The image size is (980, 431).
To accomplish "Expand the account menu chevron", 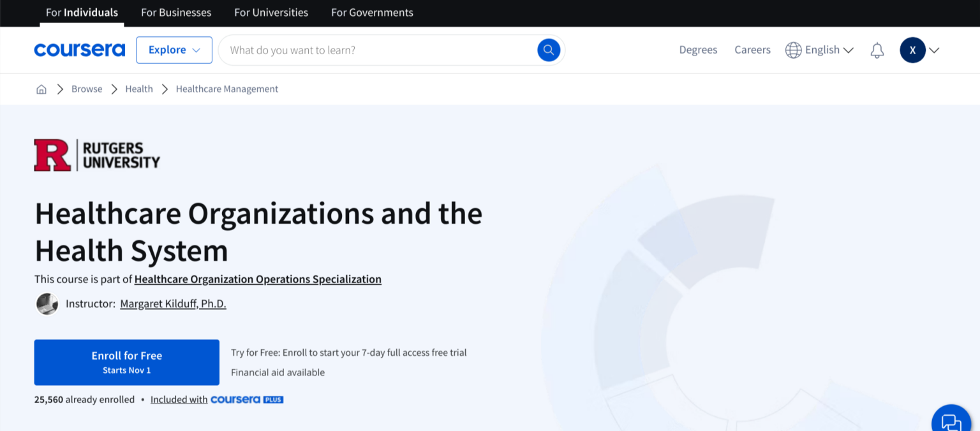I will (934, 50).
